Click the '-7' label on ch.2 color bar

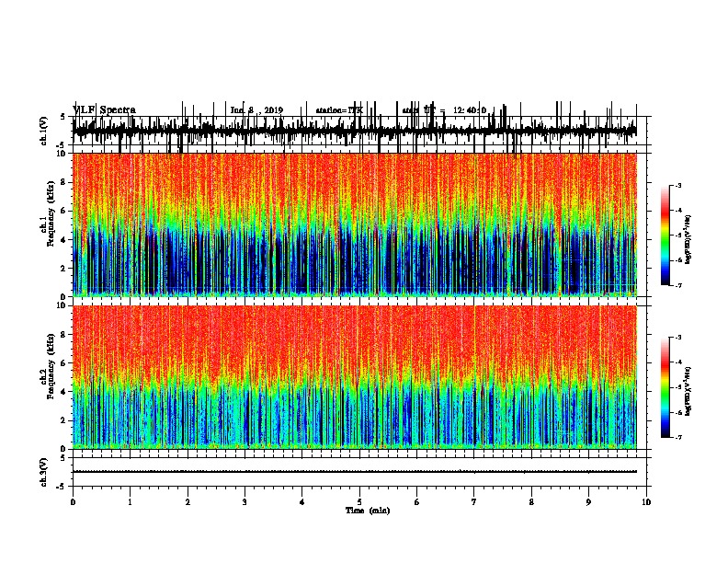678,437
